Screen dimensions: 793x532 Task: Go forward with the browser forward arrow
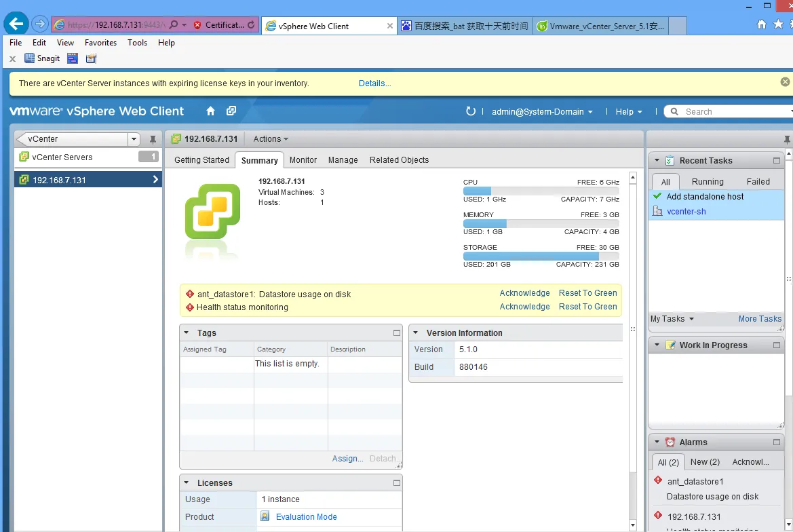coord(39,24)
